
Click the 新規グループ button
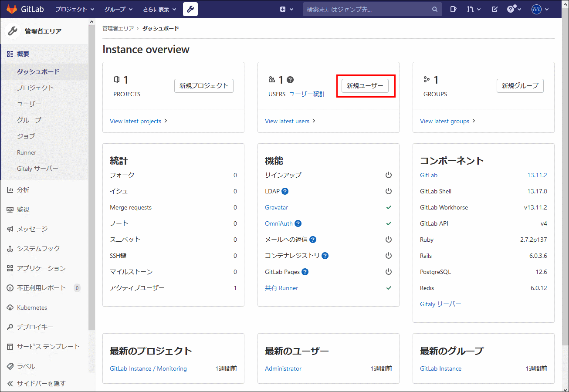tap(520, 86)
